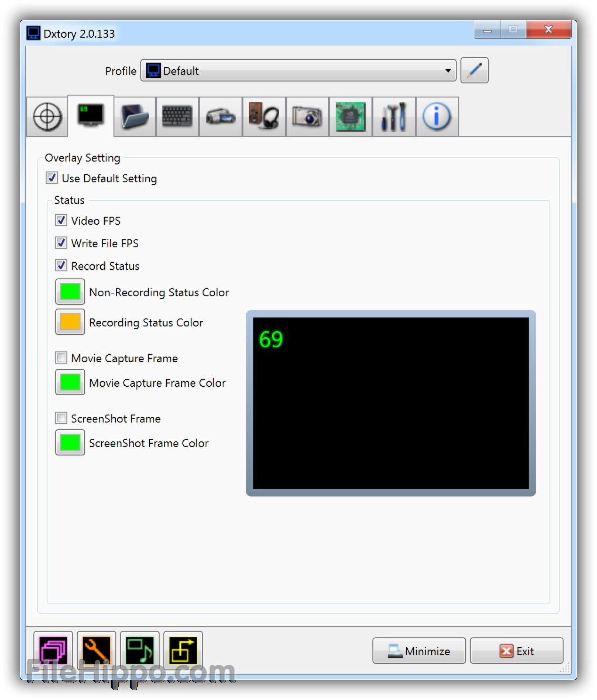Close the Dxtory window
Viewport: 597px width, 700px height.
[x=549, y=30]
